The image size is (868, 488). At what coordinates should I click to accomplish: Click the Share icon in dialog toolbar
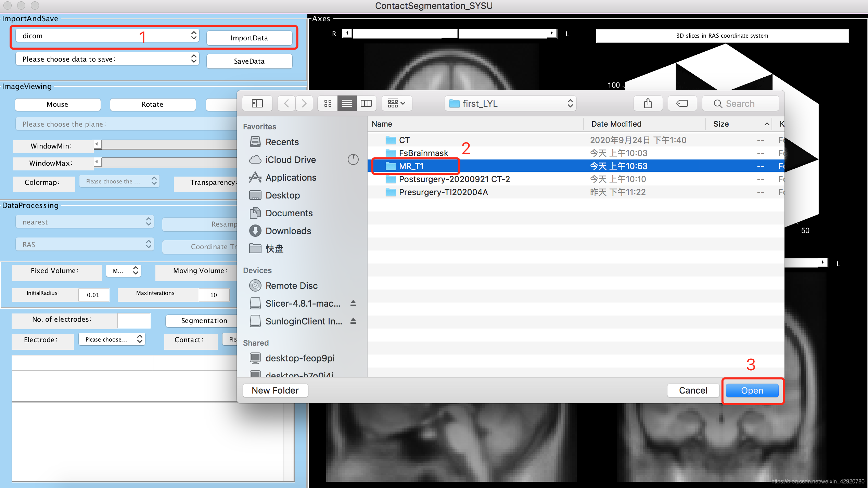pyautogui.click(x=648, y=103)
